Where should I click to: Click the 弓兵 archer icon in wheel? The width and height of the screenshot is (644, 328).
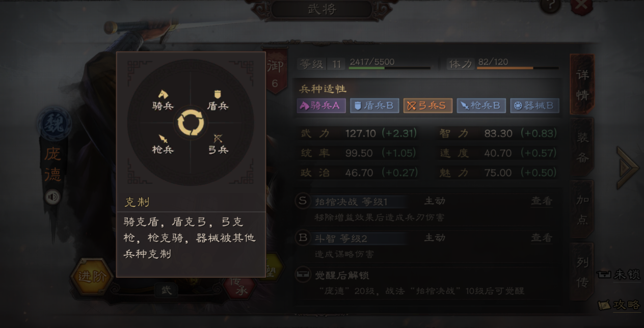(x=218, y=138)
